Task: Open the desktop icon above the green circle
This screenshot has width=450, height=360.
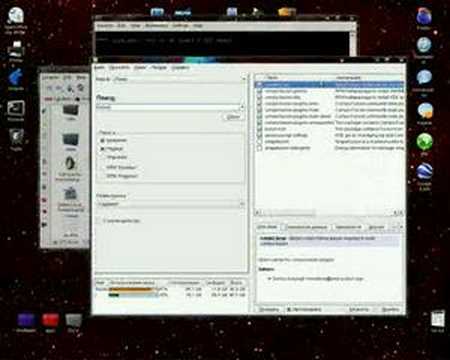Action: pyautogui.click(x=425, y=111)
